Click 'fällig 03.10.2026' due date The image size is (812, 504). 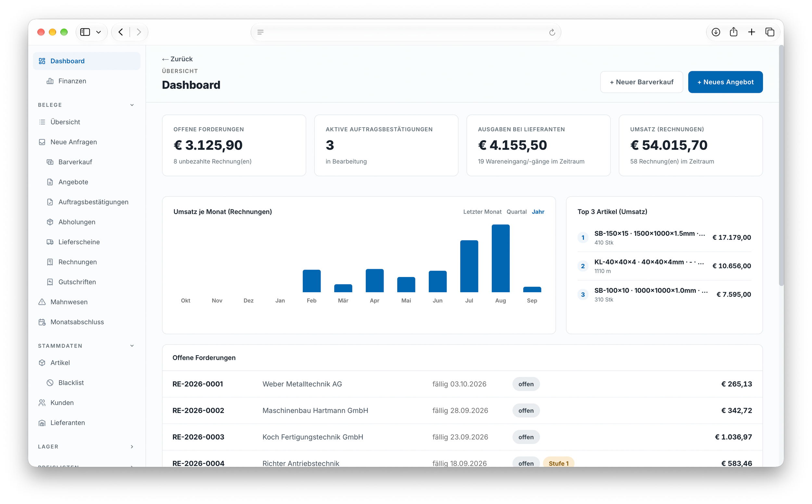[459, 384]
